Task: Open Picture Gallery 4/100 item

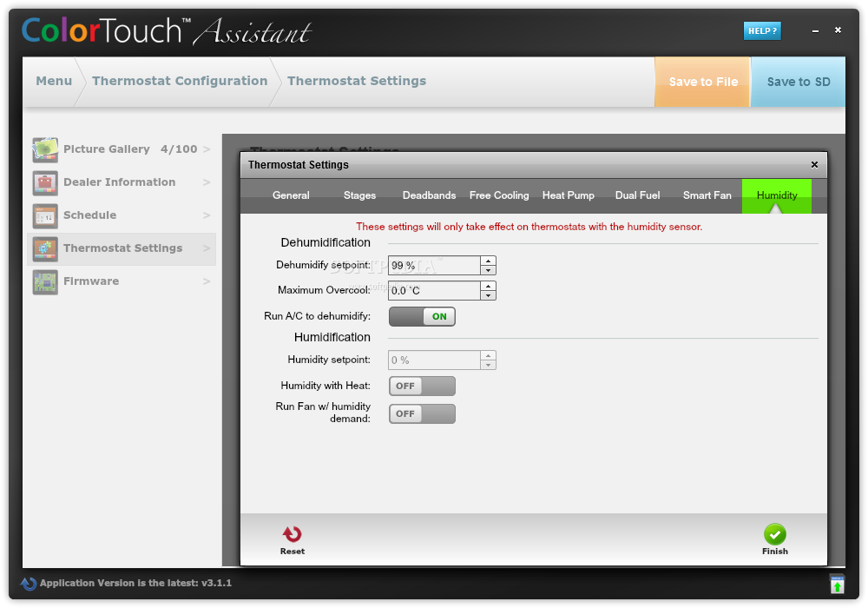Action: [x=122, y=149]
